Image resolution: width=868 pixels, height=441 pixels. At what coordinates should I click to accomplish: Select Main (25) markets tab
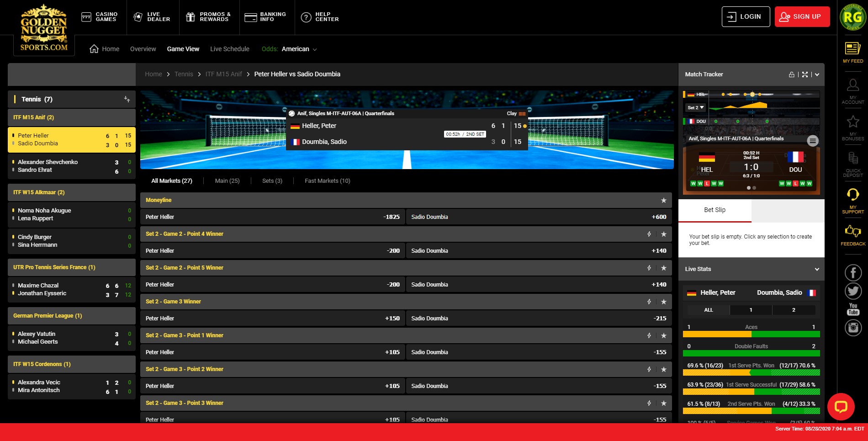pos(227,181)
